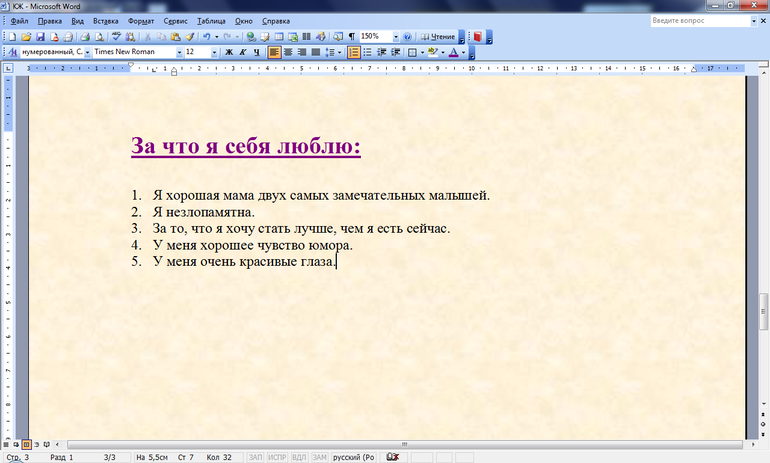Screen dimensions: 770x463
Task: Click the Save icon in the toolbar
Action: click(41, 36)
